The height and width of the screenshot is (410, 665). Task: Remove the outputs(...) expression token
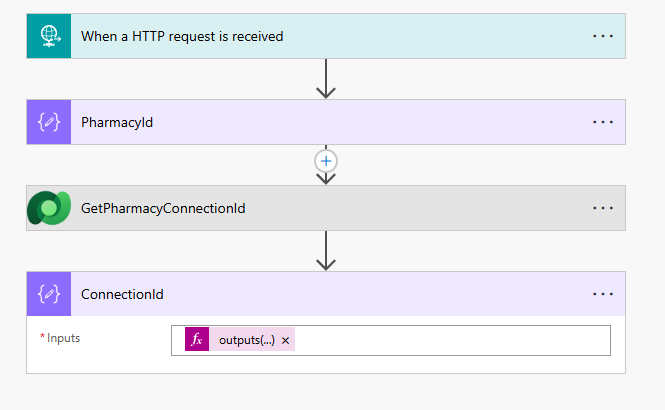(285, 340)
